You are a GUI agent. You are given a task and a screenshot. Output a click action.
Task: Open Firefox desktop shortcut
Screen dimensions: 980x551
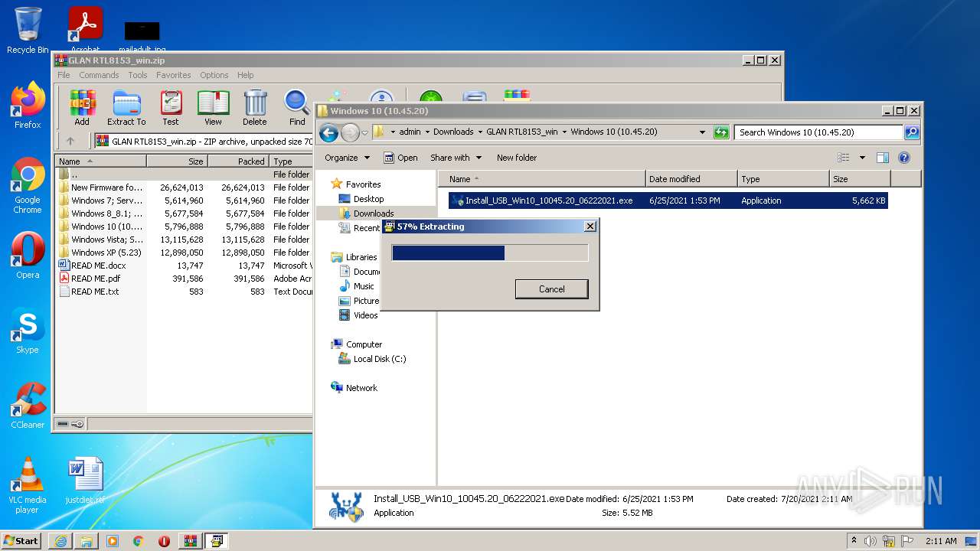[x=28, y=106]
